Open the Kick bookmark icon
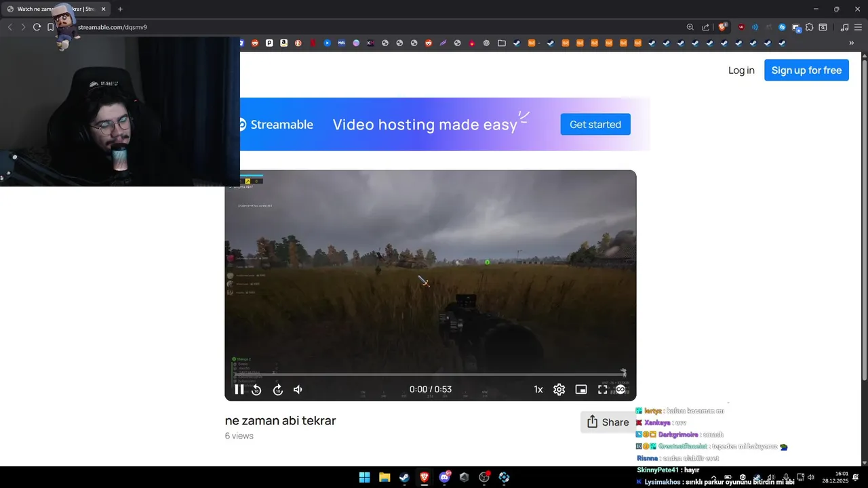The height and width of the screenshot is (488, 868). point(370,43)
